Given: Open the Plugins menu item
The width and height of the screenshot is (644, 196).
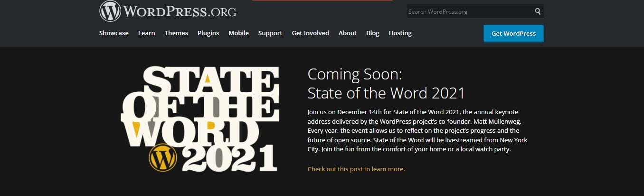Looking at the screenshot, I should click(x=208, y=33).
